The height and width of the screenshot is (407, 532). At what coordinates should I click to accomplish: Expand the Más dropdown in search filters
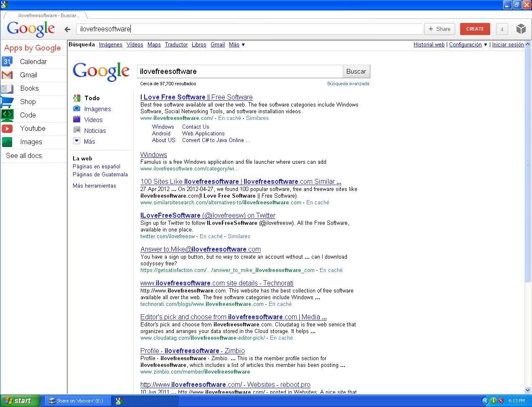coord(77,141)
